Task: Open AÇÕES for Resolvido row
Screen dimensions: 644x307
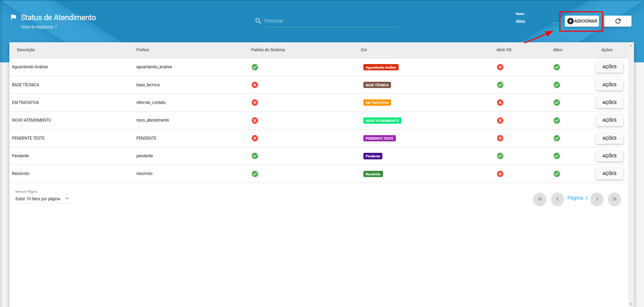Action: pyautogui.click(x=609, y=174)
